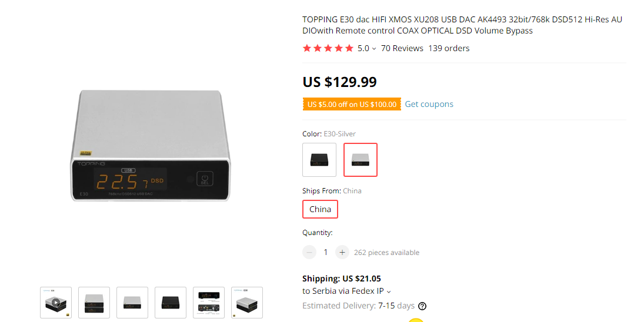View the black unit thumbnail
The image size is (644, 322).
point(171,303)
